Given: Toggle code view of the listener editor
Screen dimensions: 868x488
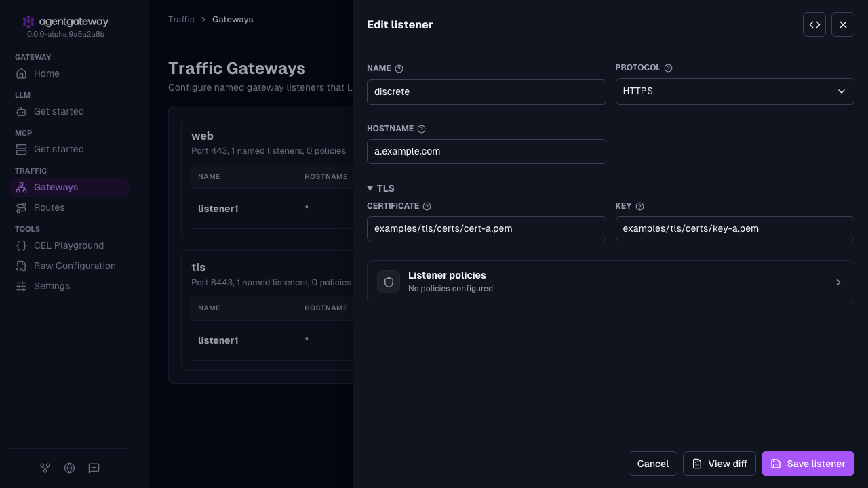Looking at the screenshot, I should pyautogui.click(x=814, y=24).
